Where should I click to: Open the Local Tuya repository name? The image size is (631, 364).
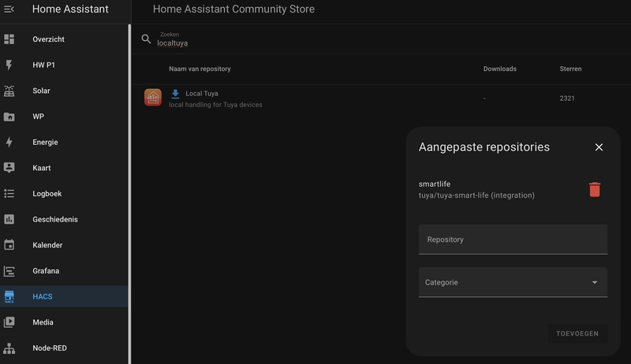[x=202, y=93]
